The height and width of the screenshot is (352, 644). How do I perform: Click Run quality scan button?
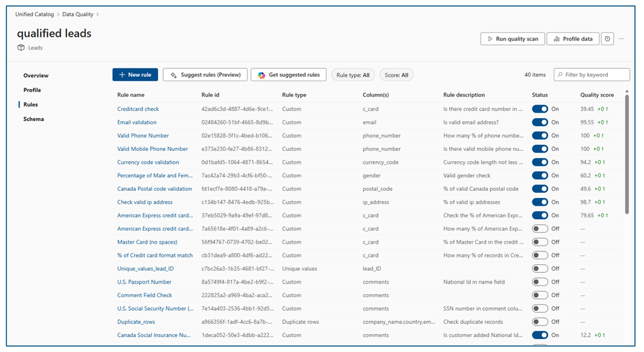click(512, 39)
